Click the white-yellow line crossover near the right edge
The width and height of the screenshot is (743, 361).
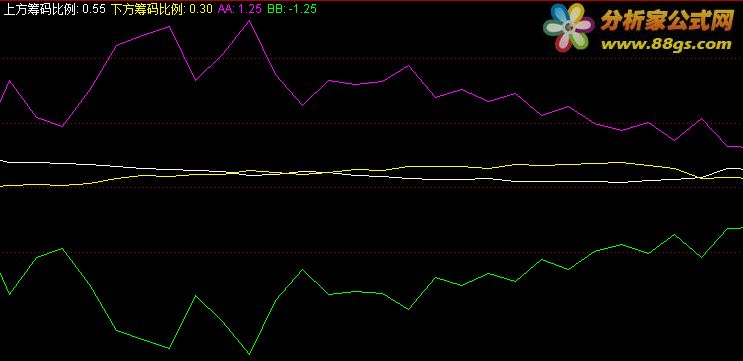tap(701, 178)
